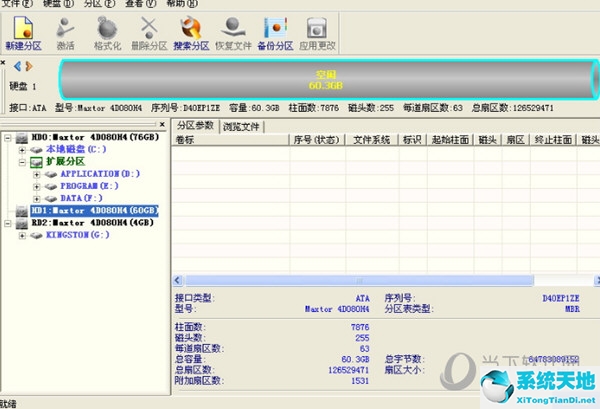Go to previous disk with blue left arrow
Image resolution: width=600 pixels, height=409 pixels.
coord(17,66)
